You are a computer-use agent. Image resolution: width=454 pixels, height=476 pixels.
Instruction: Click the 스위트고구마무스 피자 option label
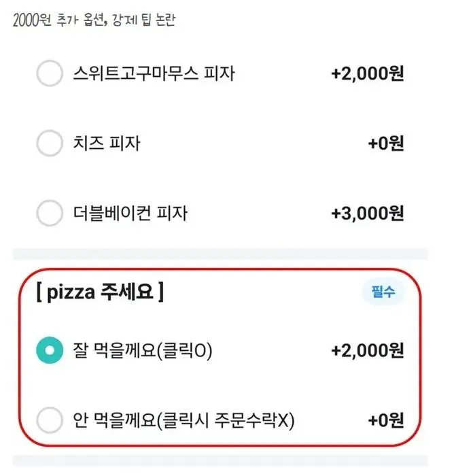tap(154, 73)
